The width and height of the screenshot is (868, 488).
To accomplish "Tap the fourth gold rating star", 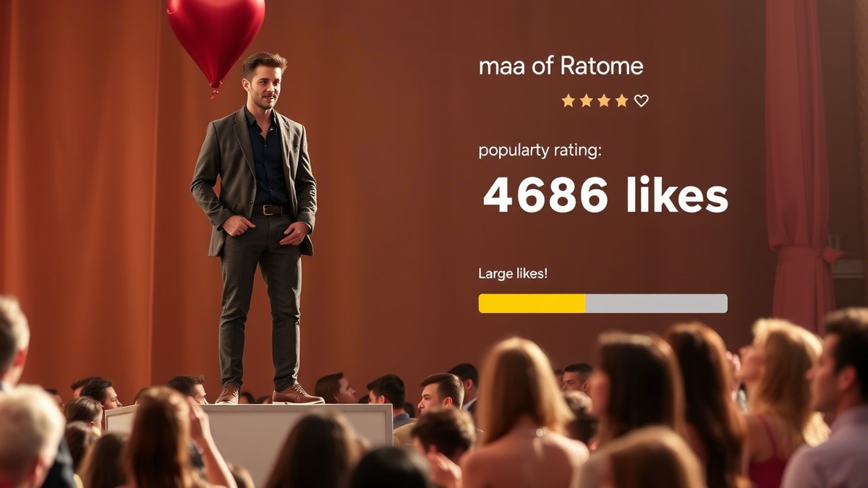I will [621, 100].
